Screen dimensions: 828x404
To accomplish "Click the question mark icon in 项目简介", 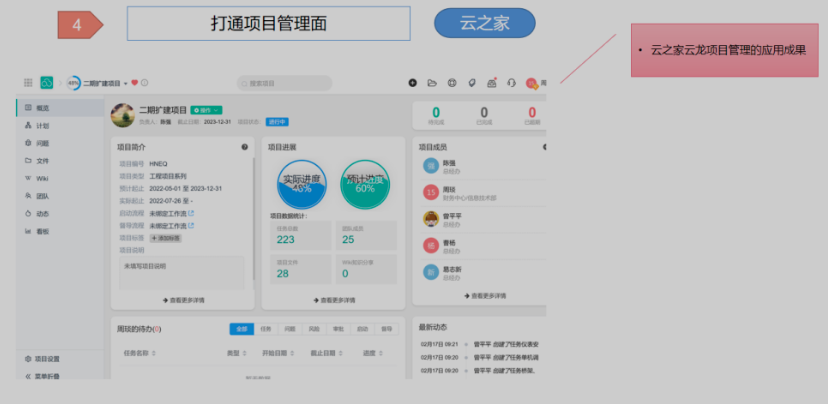I will (x=244, y=147).
